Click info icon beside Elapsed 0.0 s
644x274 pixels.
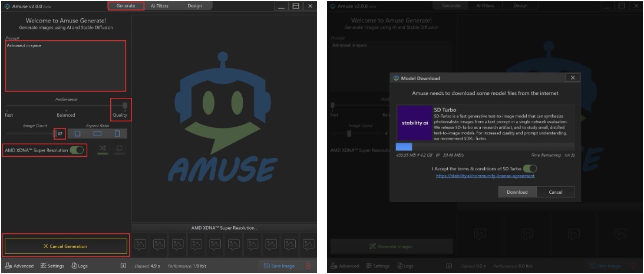pos(449,266)
